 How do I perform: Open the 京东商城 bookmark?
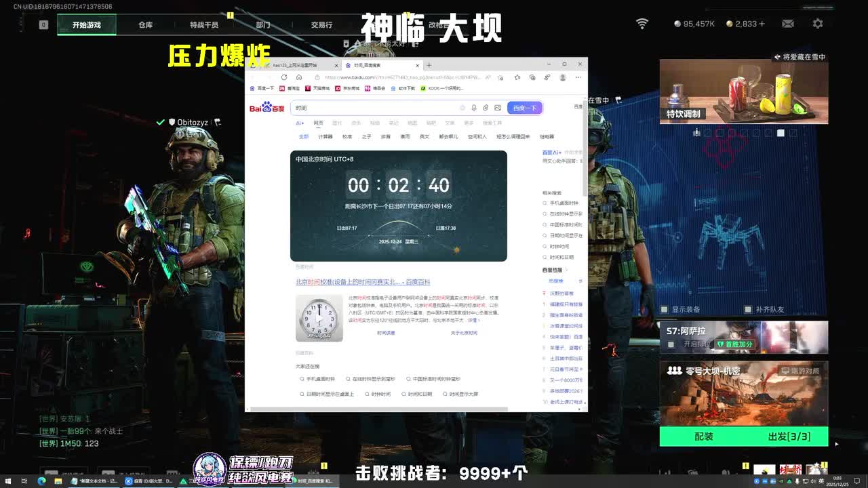pos(347,88)
